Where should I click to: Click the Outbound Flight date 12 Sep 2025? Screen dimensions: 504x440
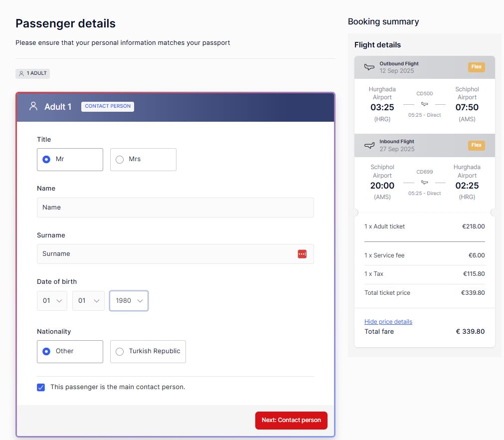tap(397, 71)
